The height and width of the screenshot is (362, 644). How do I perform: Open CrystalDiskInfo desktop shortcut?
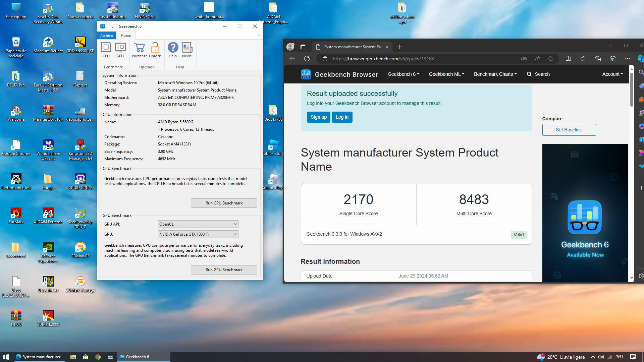(x=112, y=11)
